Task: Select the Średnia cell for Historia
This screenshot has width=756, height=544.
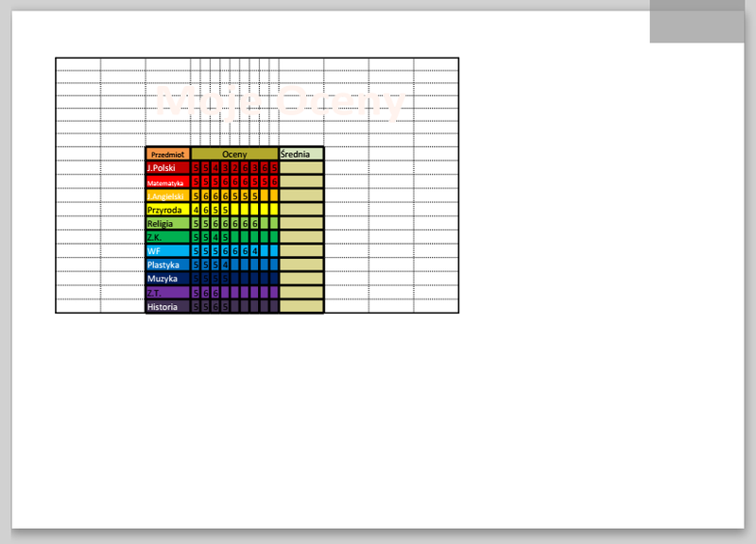Action: tap(301, 306)
